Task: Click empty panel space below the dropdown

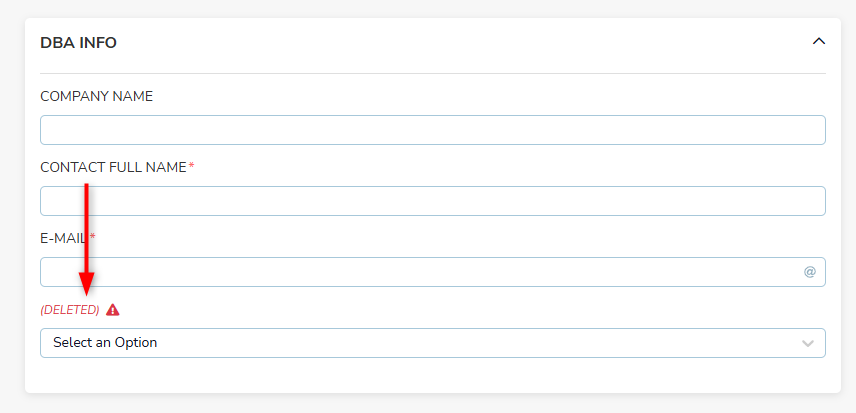Action: click(432, 376)
